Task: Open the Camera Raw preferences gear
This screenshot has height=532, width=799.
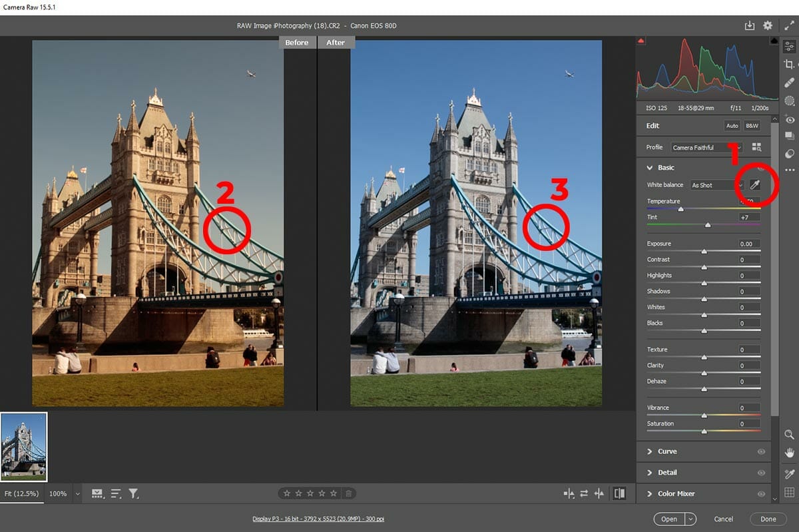Action: pyautogui.click(x=768, y=25)
